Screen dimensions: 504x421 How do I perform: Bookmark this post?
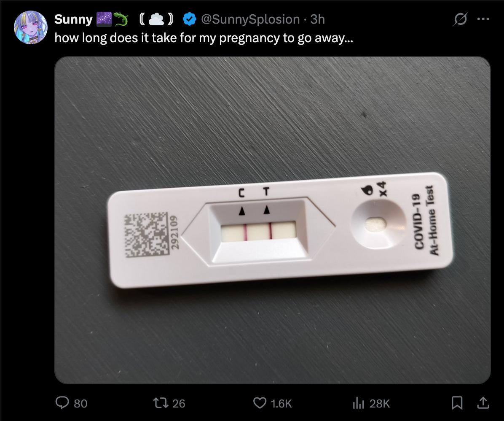tap(456, 403)
